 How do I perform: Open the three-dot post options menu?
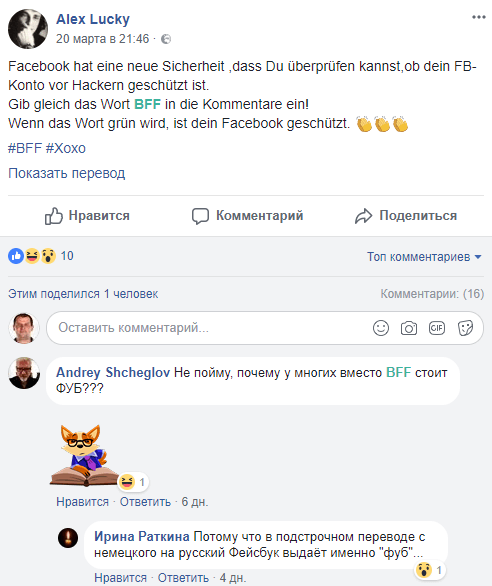point(478,17)
